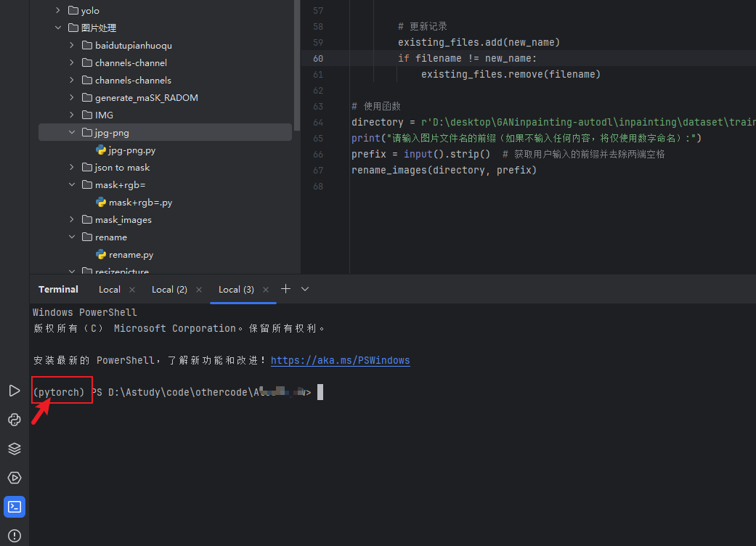Image resolution: width=756 pixels, height=546 pixels.
Task: Collapse the 图片处理 folder
Action: [x=59, y=28]
